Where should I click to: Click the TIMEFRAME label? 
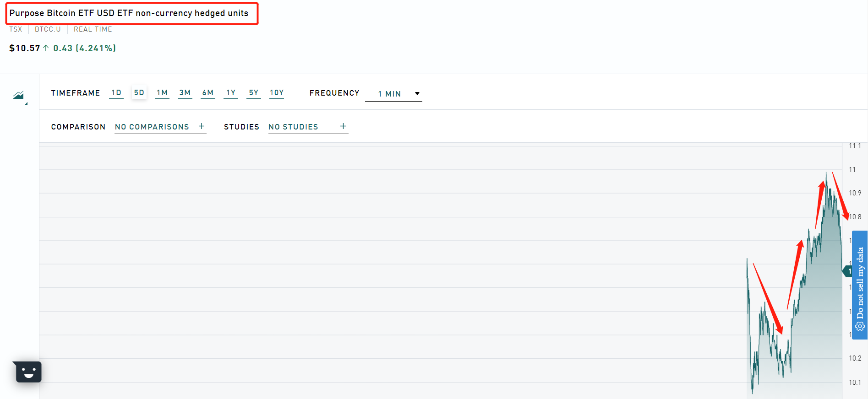(76, 93)
